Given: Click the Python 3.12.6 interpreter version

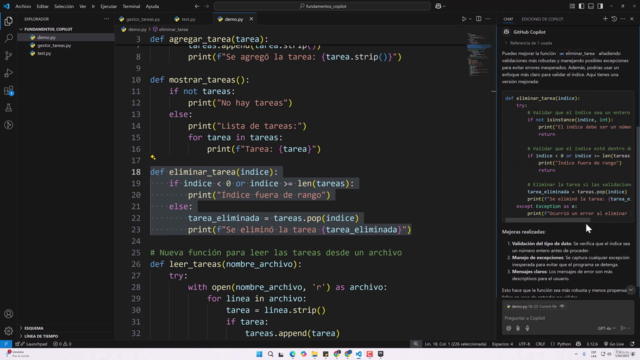Looking at the screenshot, I should pos(592,344).
